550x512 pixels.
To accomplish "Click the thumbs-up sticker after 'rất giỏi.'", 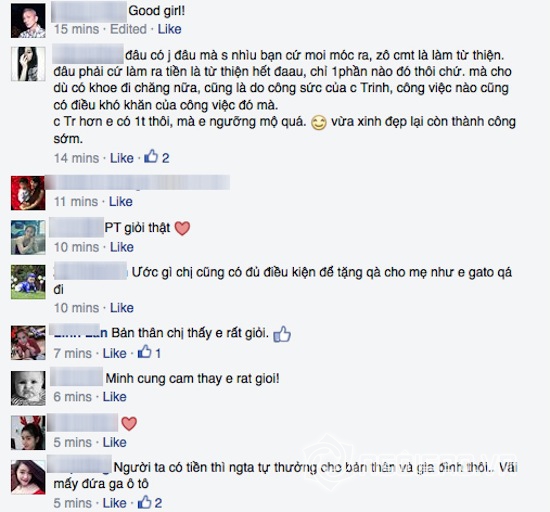I will [282, 334].
